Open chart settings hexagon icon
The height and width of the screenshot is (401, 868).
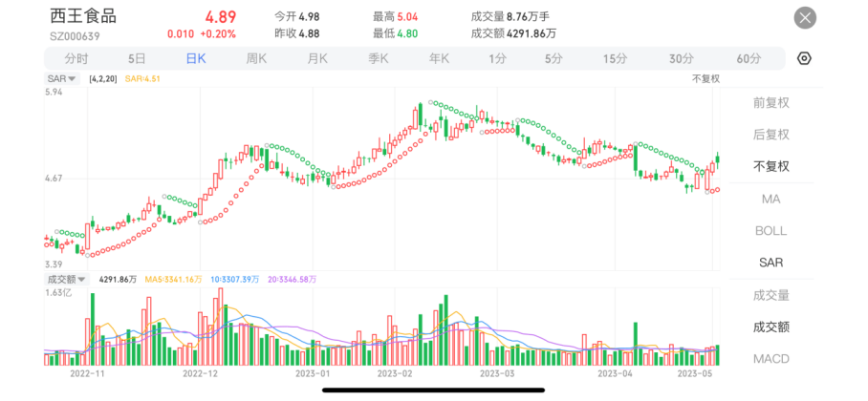pyautogui.click(x=804, y=58)
